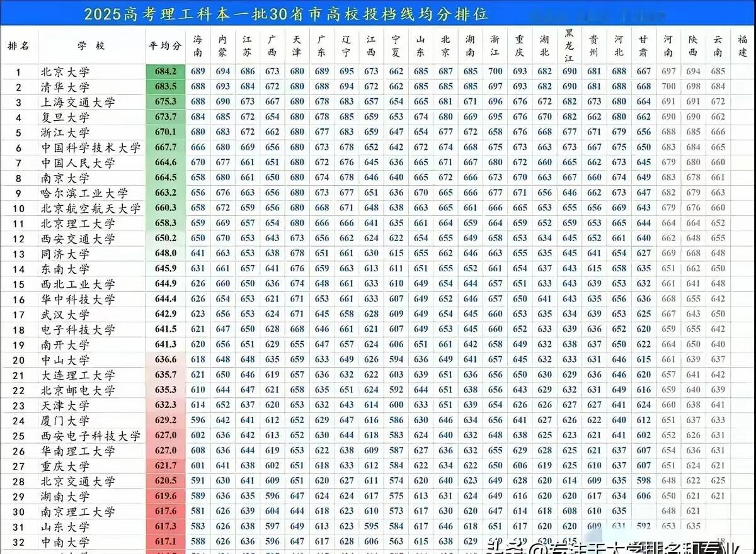This screenshot has height=554, width=756.
Task: Click average score 632.3 for 天津大学
Action: 165,405
